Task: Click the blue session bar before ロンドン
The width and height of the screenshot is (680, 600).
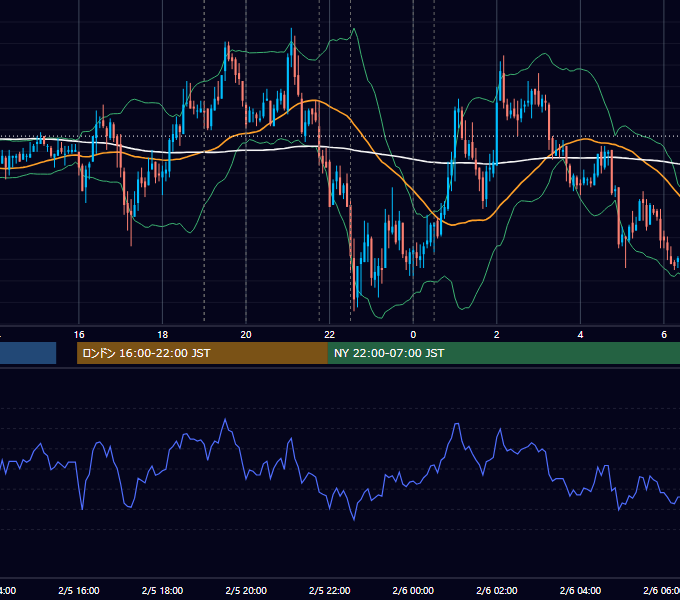Action: (28, 353)
